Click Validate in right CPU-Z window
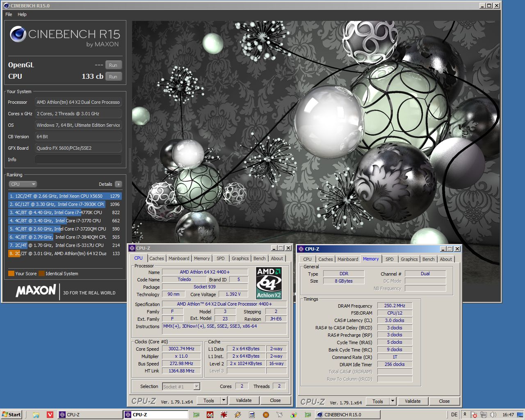The width and height of the screenshot is (525, 420). click(413, 401)
